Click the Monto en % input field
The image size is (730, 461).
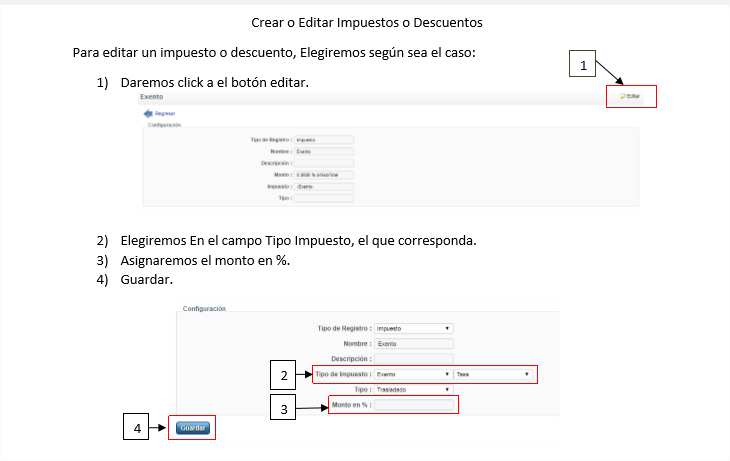click(415, 405)
